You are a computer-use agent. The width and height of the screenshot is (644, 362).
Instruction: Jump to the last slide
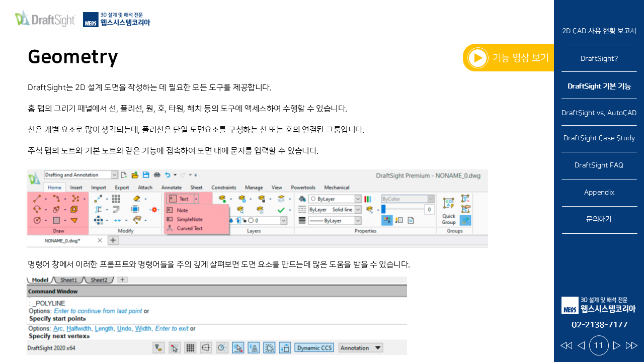[x=631, y=345]
